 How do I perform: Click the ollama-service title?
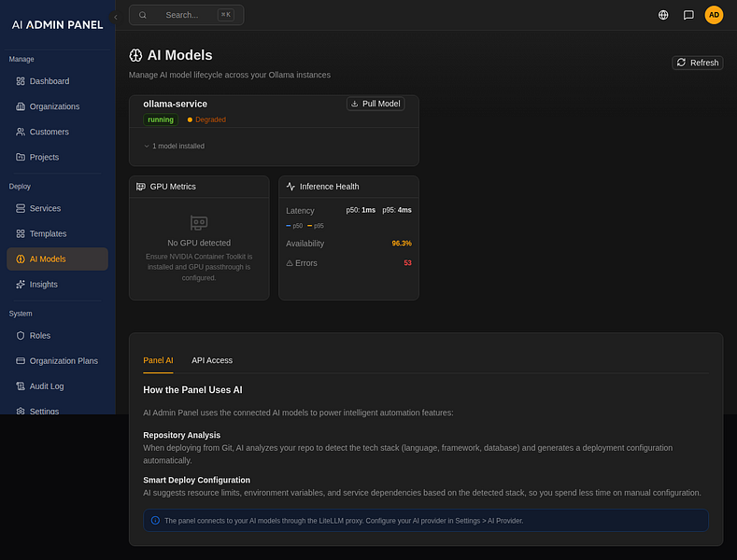click(176, 105)
